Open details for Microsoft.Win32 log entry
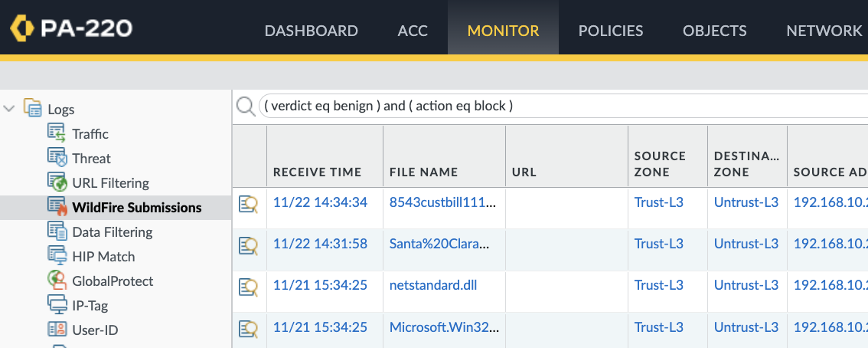This screenshot has width=868, height=348. 249,328
